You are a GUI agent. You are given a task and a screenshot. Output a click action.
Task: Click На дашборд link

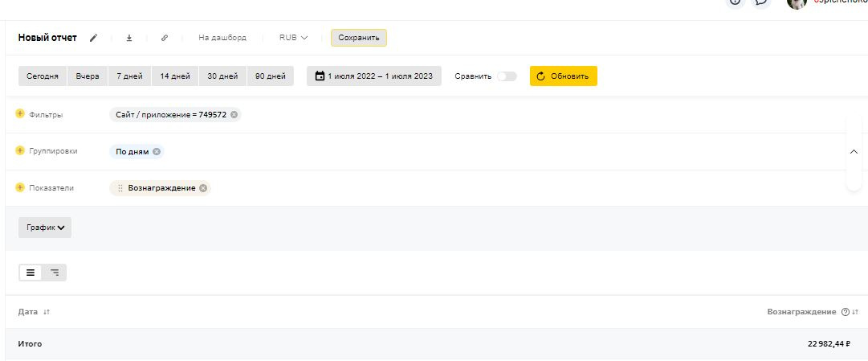pyautogui.click(x=222, y=38)
